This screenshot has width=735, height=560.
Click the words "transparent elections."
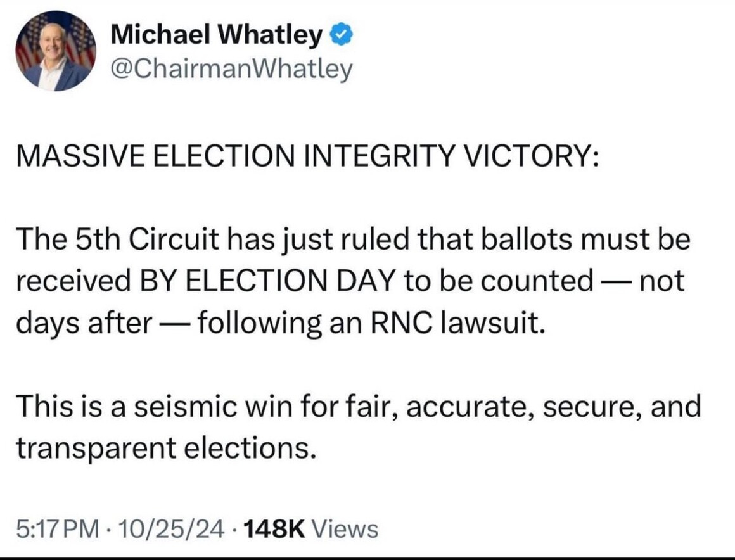pyautogui.click(x=165, y=447)
